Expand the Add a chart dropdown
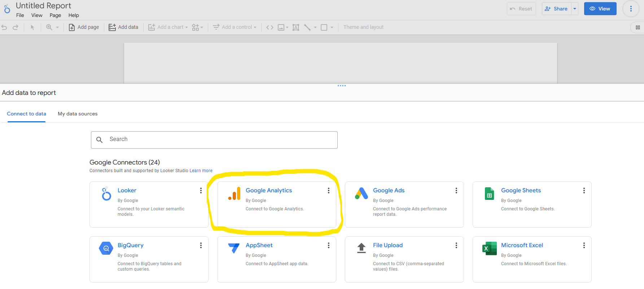Image resolution: width=644 pixels, height=289 pixels. pos(187,27)
